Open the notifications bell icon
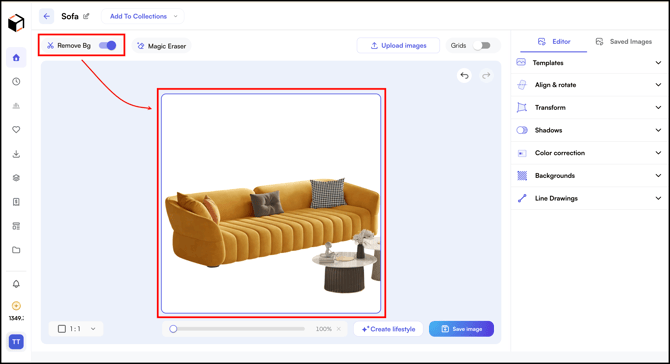670x364 pixels. tap(16, 284)
